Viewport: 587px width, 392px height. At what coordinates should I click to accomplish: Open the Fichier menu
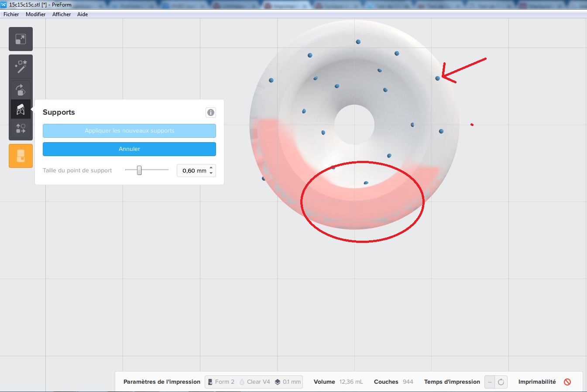[11, 14]
